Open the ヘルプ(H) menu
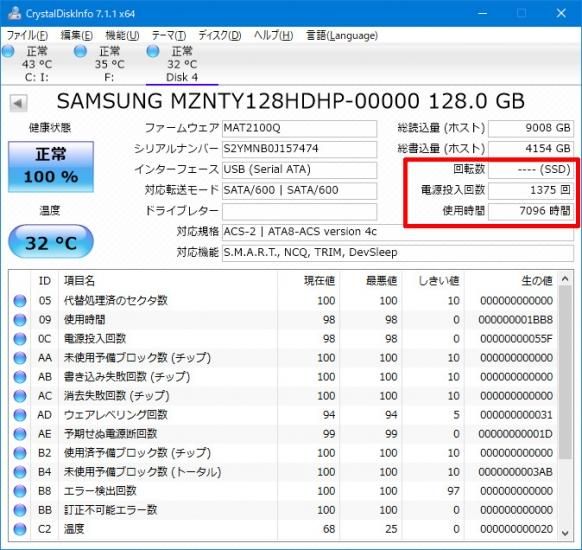582x550 pixels. click(x=274, y=36)
